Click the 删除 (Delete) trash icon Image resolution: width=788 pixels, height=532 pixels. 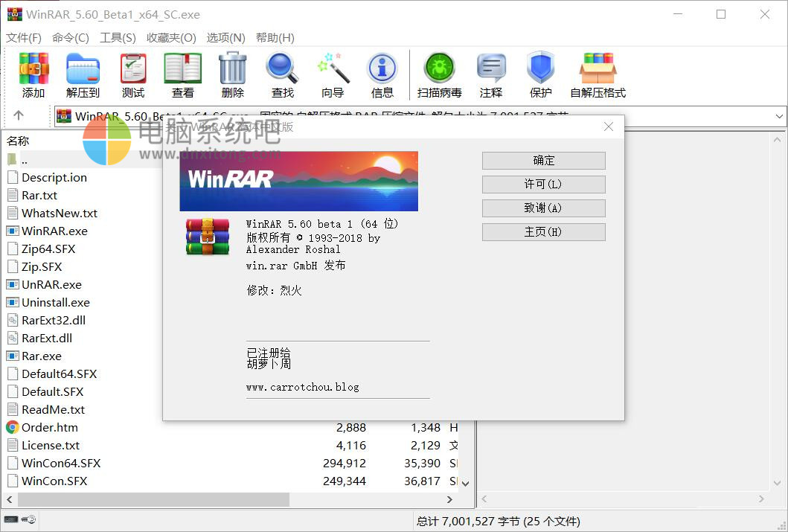(233, 75)
